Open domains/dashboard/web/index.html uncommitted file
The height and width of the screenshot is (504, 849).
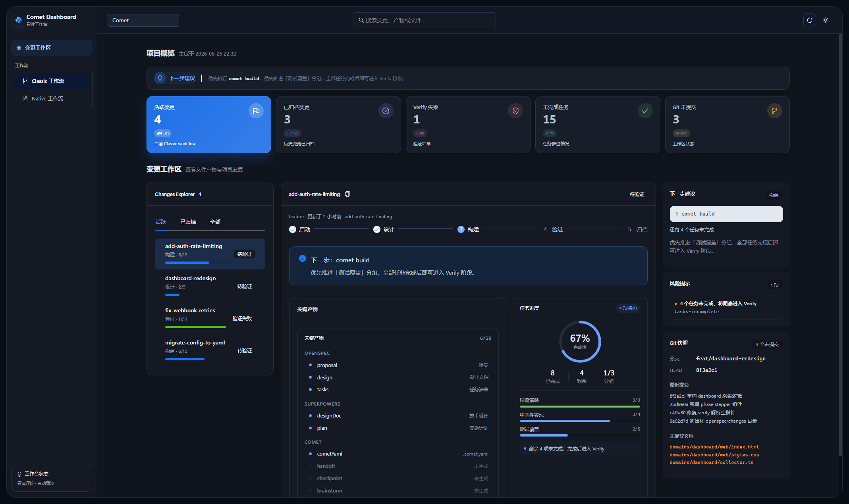tap(714, 447)
